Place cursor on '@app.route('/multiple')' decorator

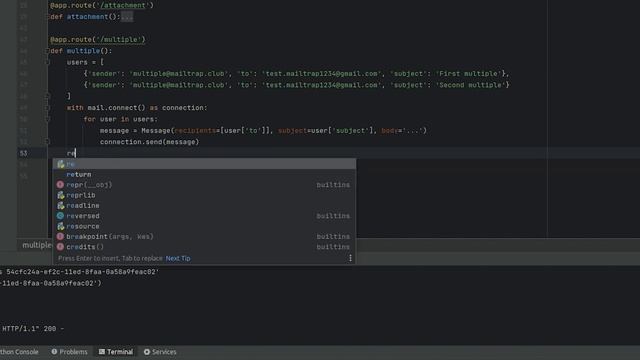coord(98,40)
